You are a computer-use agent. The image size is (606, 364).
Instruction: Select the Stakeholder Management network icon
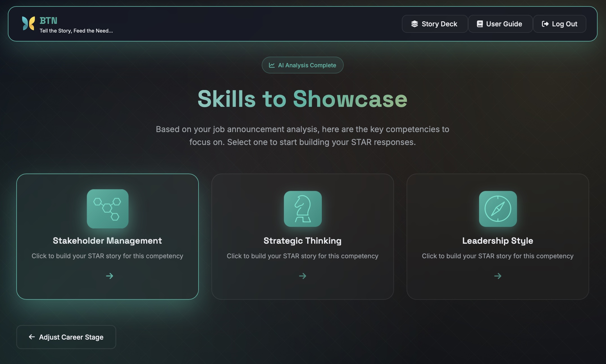click(107, 209)
